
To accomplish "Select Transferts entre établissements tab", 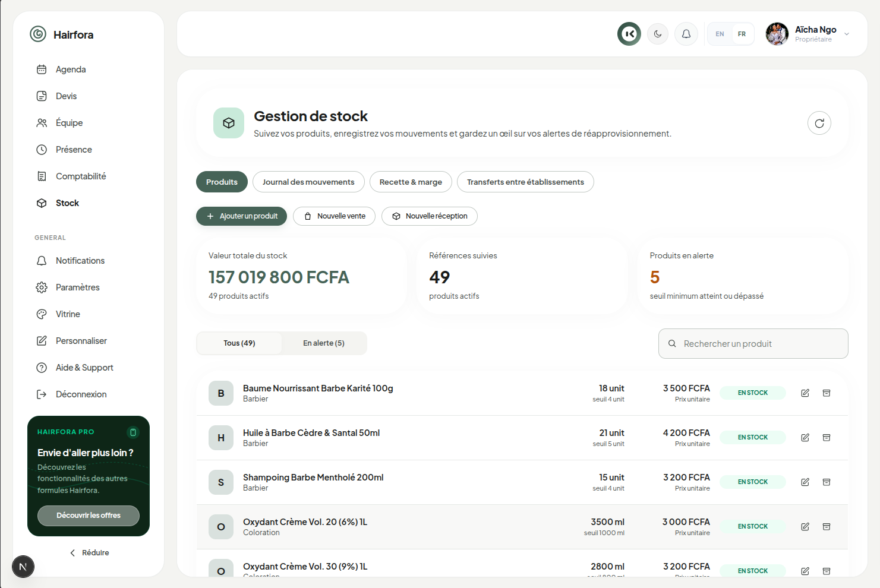I will (525, 182).
